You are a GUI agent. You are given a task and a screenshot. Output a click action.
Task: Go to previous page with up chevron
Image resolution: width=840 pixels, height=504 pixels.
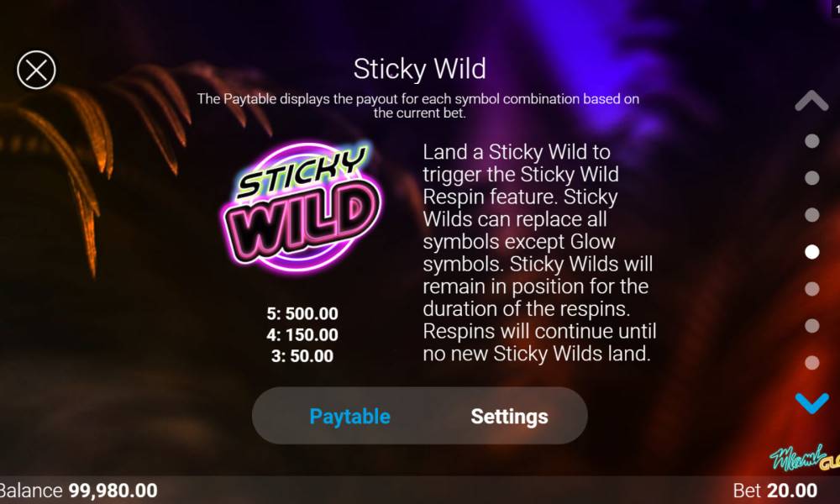pos(811,100)
